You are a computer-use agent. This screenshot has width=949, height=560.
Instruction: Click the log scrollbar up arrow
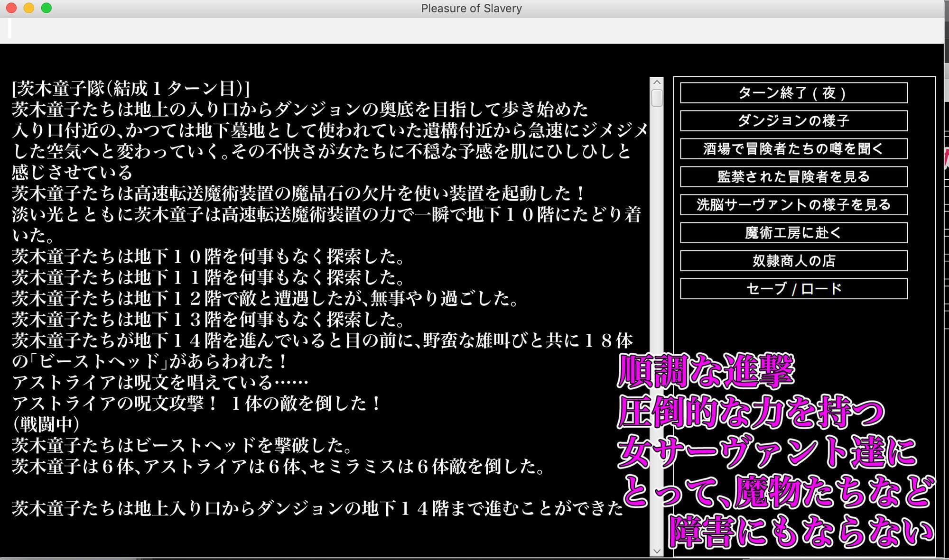(x=657, y=82)
